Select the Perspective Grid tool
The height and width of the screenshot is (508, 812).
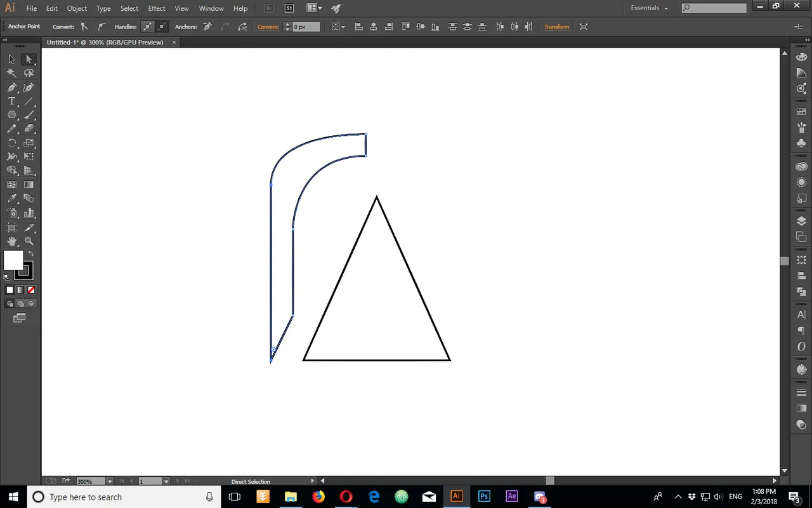(29, 170)
